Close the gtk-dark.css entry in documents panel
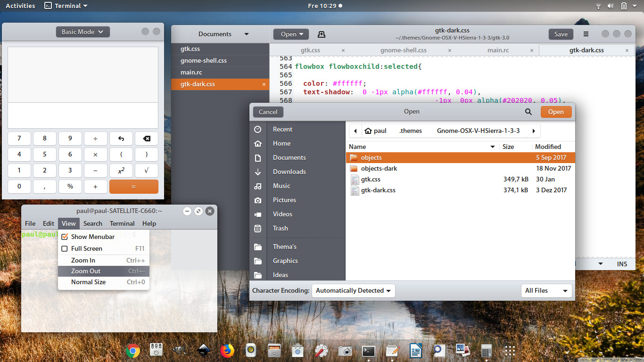Viewport: 644px width, 362px height. click(264, 84)
